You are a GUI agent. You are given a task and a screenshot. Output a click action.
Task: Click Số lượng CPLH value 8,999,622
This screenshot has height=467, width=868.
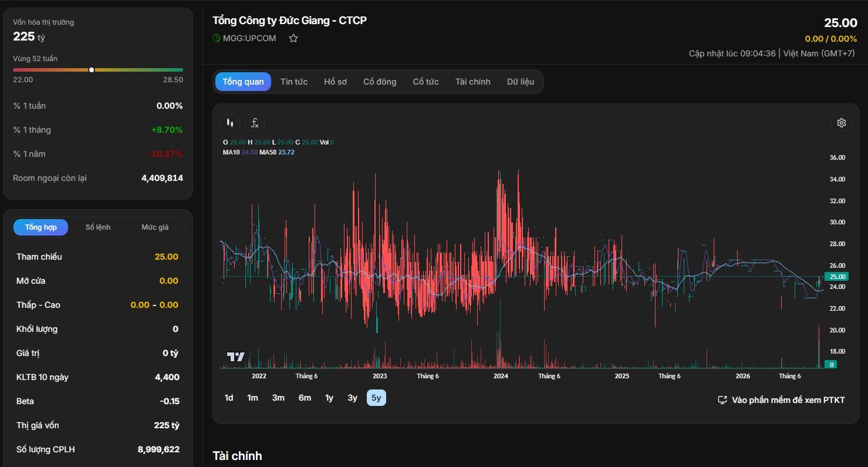[158, 449]
